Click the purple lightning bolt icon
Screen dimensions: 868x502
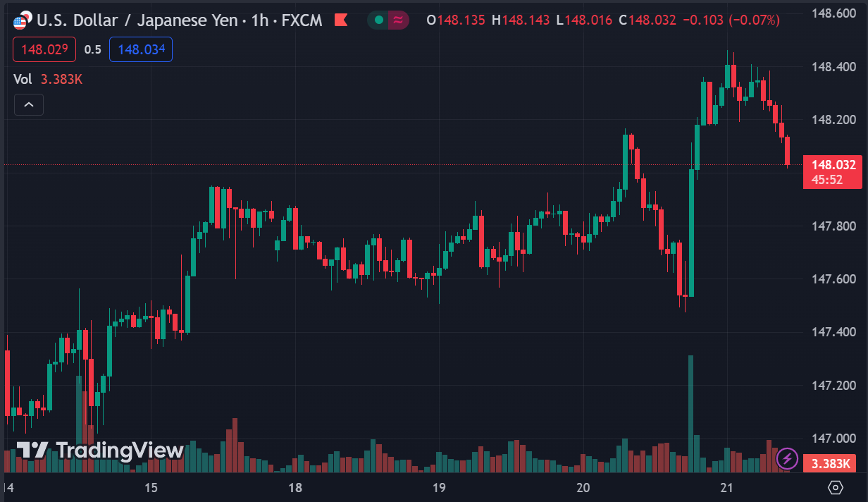pyautogui.click(x=787, y=459)
